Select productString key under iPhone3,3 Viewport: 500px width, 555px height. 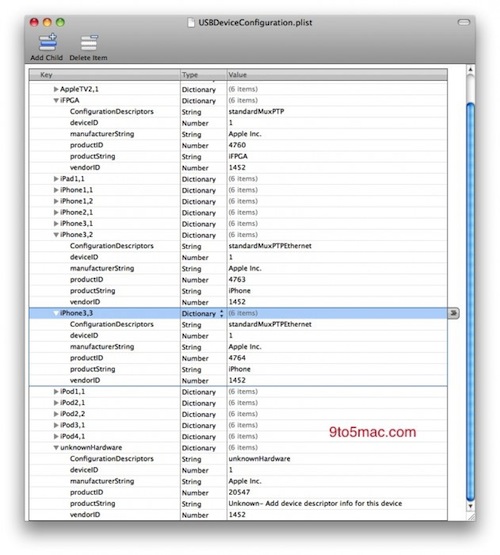[93, 369]
